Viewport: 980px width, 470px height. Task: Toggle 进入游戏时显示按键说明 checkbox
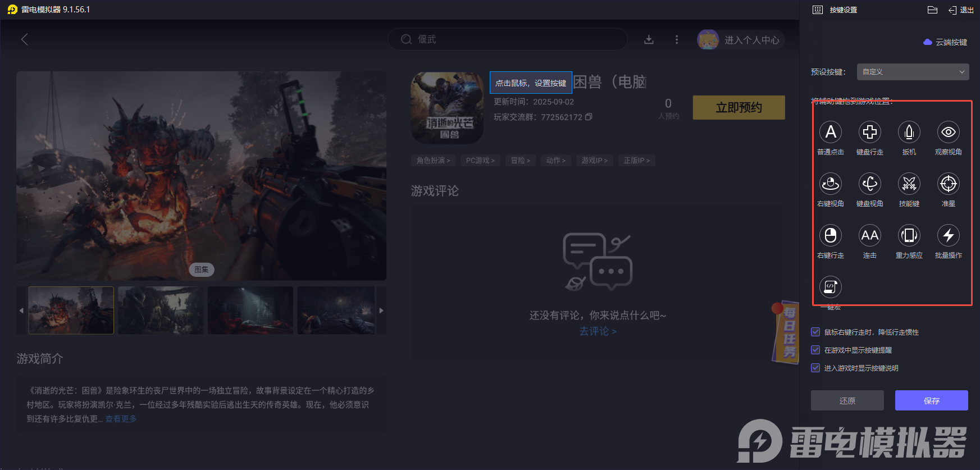pos(815,368)
